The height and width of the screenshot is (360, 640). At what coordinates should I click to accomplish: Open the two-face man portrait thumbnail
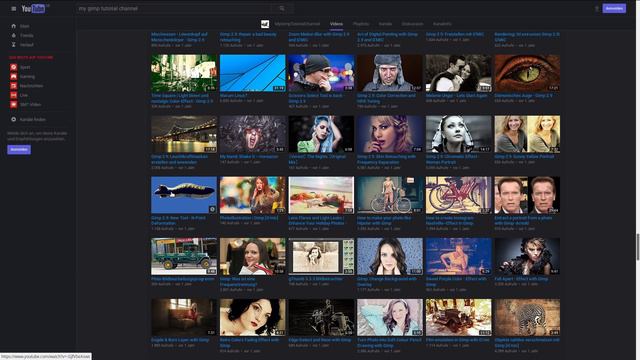[527, 195]
